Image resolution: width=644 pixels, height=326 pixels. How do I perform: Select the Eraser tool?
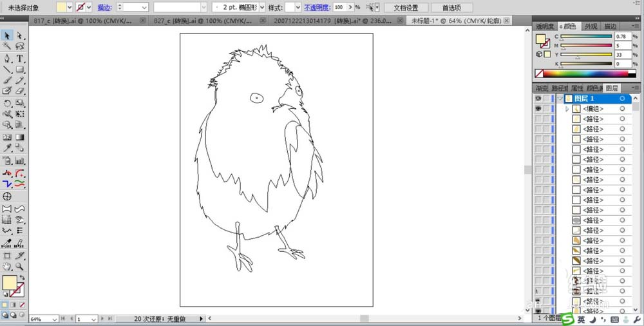point(20,91)
